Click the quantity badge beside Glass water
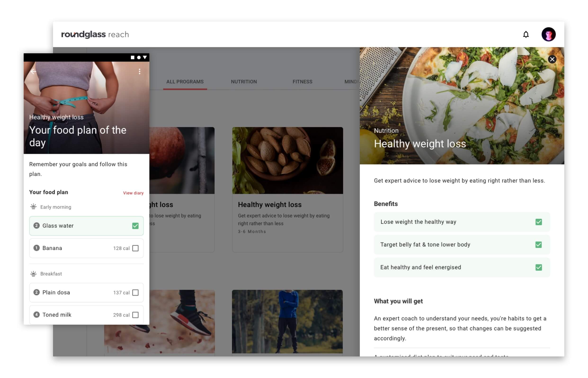 click(x=36, y=225)
